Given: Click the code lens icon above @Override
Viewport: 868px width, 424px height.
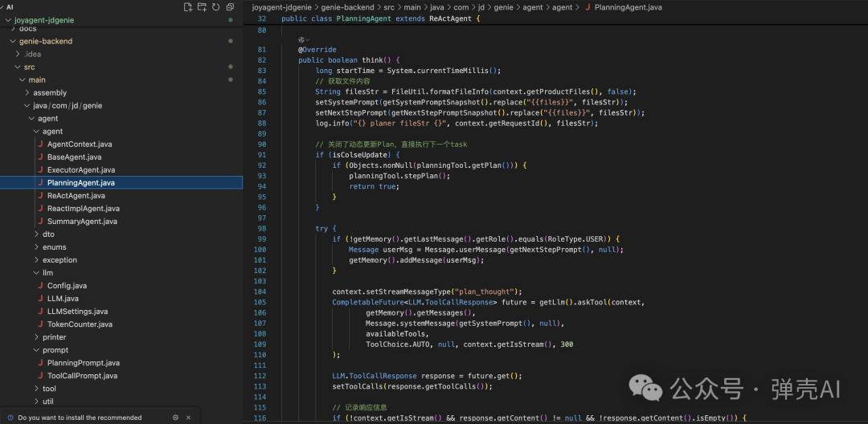Looking at the screenshot, I should pos(303,40).
